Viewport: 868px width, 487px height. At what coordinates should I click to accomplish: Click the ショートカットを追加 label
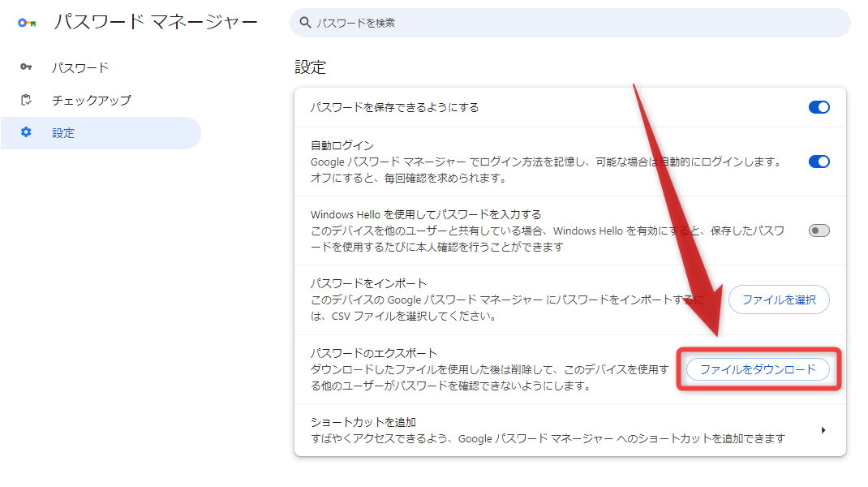pos(363,422)
